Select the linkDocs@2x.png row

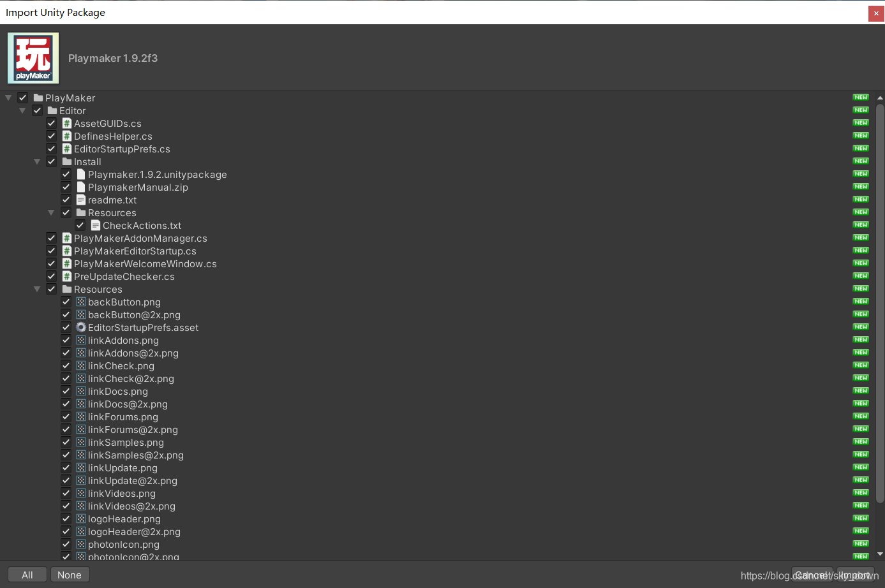[437, 404]
